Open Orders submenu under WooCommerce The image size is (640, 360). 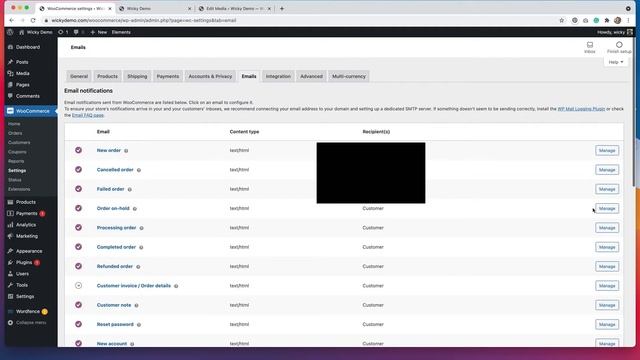tap(15, 133)
